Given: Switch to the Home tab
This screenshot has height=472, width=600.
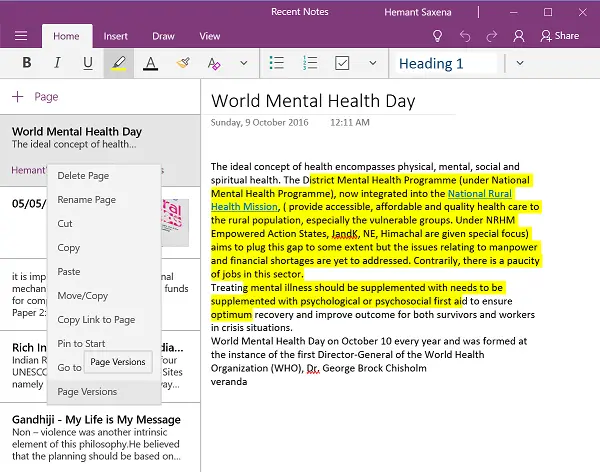Looking at the screenshot, I should click(x=66, y=36).
